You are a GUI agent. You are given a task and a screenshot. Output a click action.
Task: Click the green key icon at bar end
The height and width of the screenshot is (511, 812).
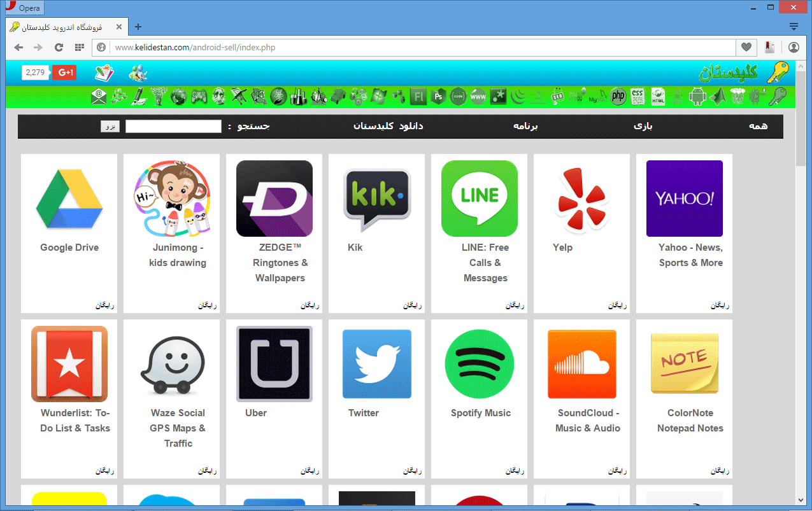point(777,97)
